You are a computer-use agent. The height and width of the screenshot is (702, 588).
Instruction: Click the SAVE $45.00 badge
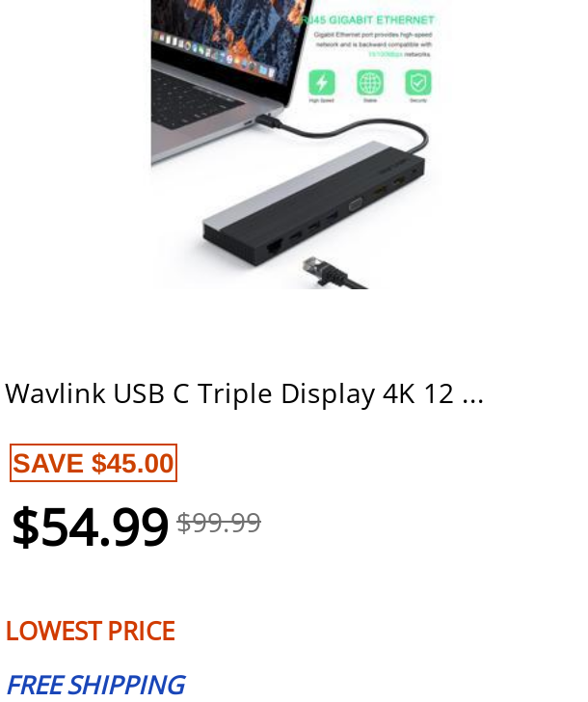pos(94,463)
